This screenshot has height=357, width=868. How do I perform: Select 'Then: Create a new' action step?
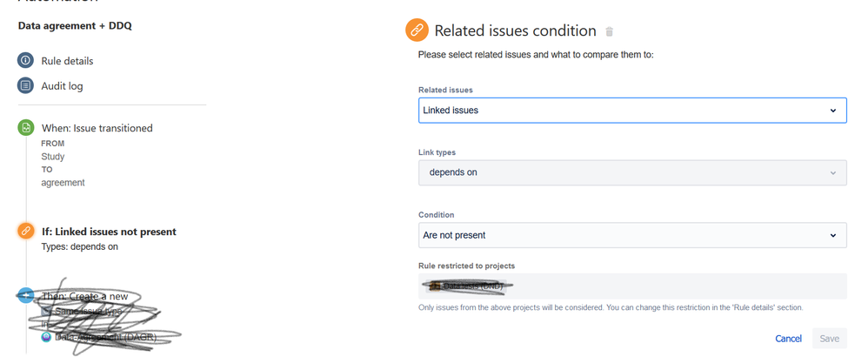(84, 296)
